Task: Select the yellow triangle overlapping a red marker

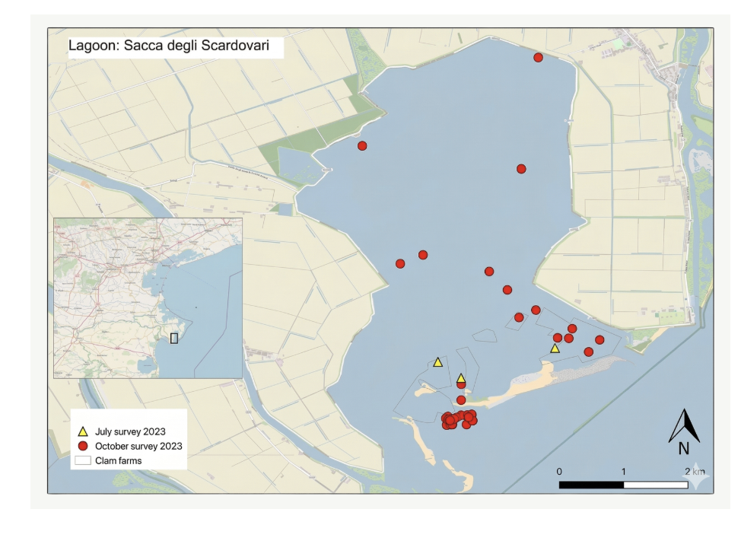Action: pos(461,378)
